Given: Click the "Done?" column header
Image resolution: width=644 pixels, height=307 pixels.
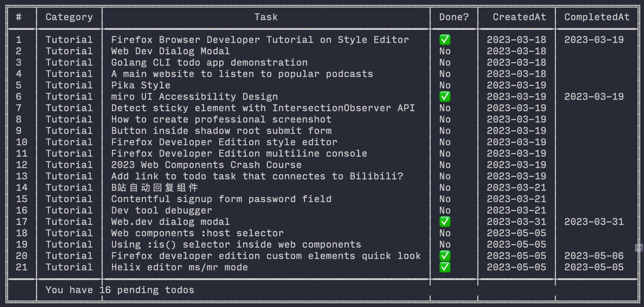Looking at the screenshot, I should [x=454, y=17].
